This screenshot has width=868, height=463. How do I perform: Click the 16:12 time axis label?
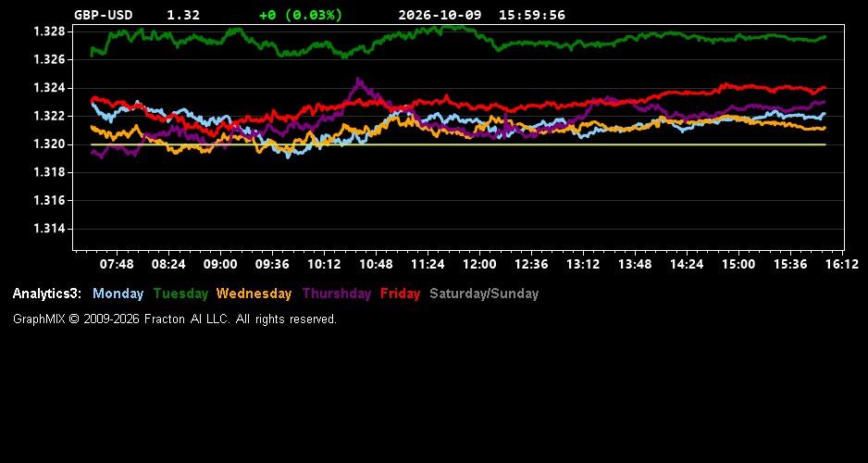[842, 264]
